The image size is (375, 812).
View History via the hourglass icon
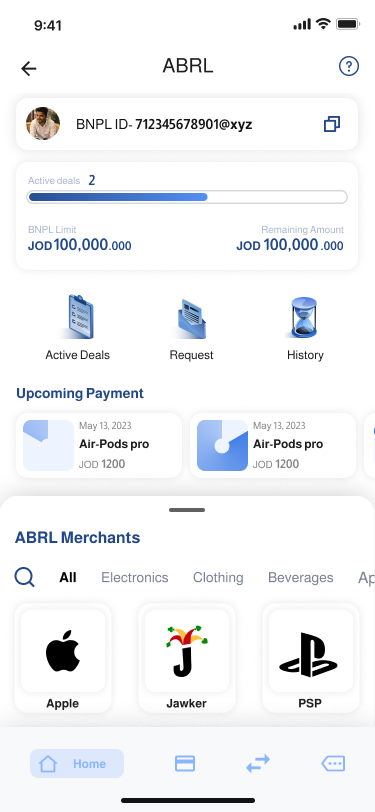[x=305, y=317]
